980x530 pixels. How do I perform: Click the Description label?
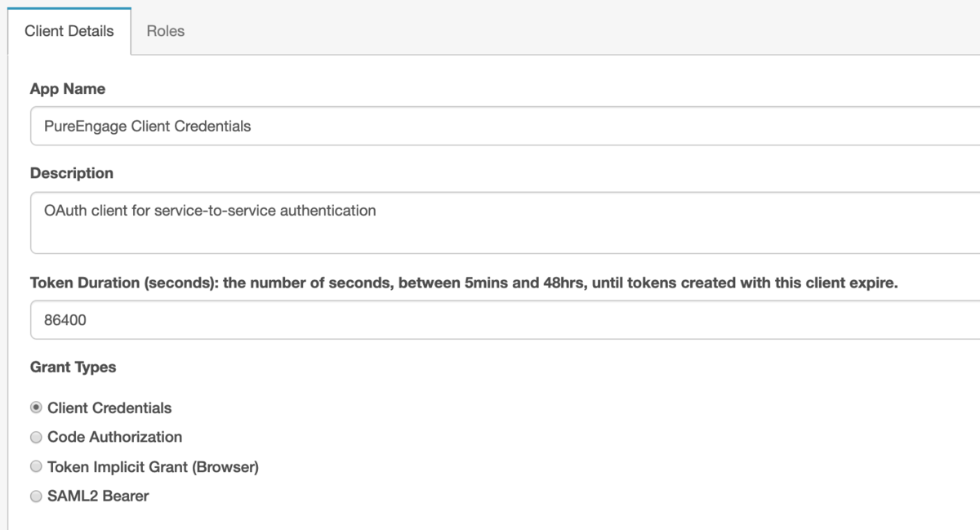72,173
